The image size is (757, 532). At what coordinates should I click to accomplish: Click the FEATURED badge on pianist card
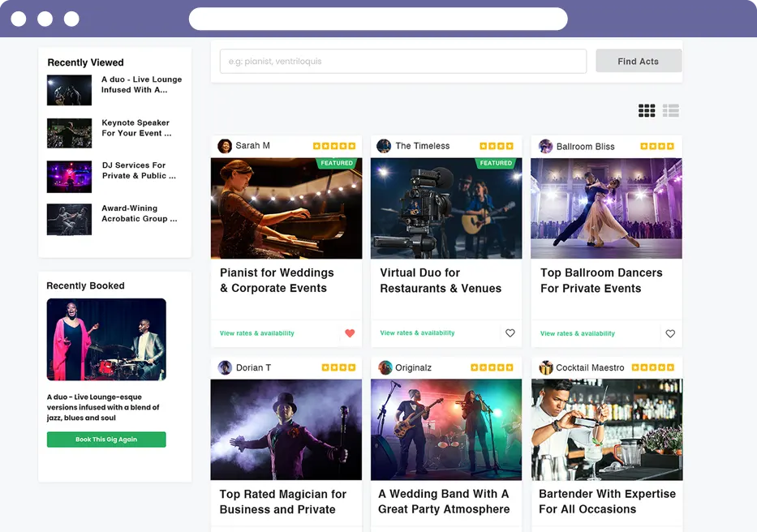click(x=337, y=163)
